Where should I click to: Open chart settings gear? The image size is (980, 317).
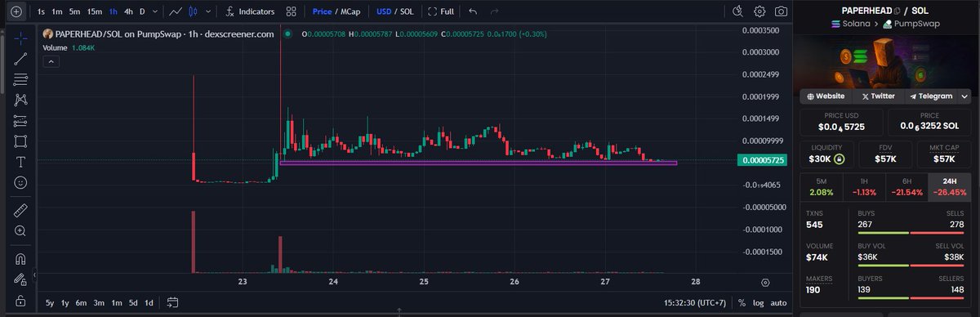759,11
